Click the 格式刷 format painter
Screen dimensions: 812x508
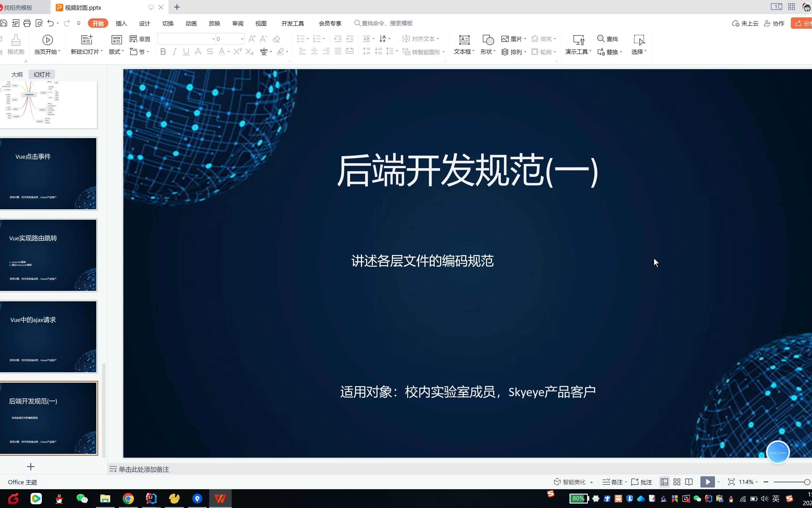pos(16,44)
